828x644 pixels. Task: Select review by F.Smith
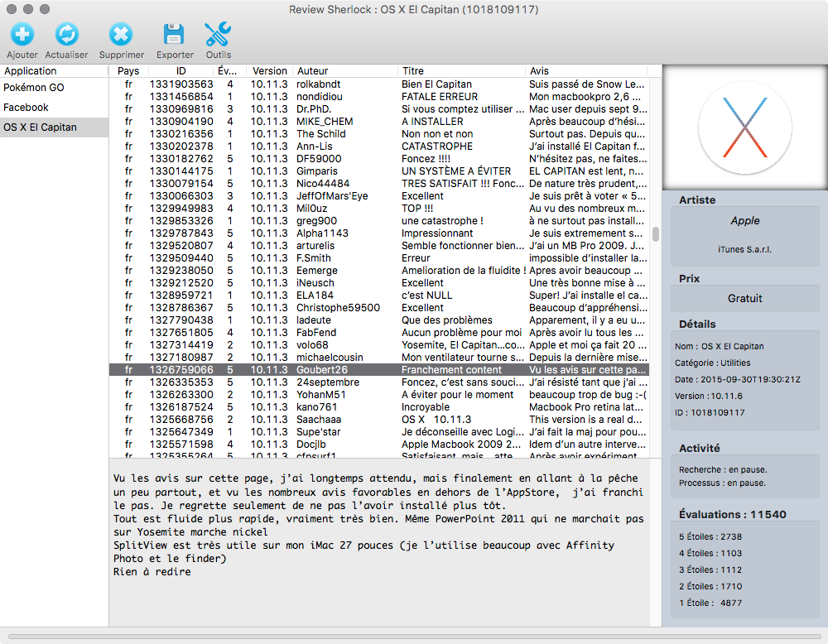coord(378,258)
